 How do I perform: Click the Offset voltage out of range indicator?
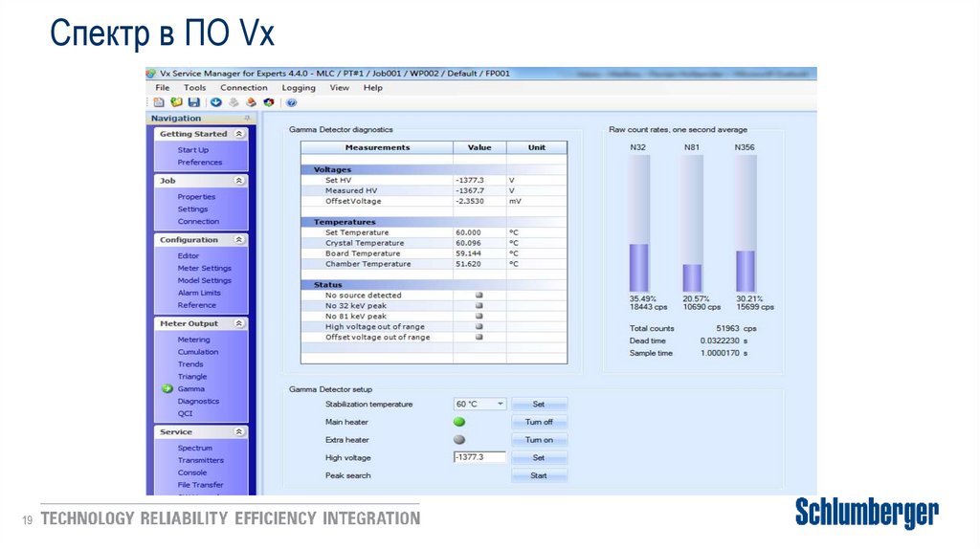(479, 337)
